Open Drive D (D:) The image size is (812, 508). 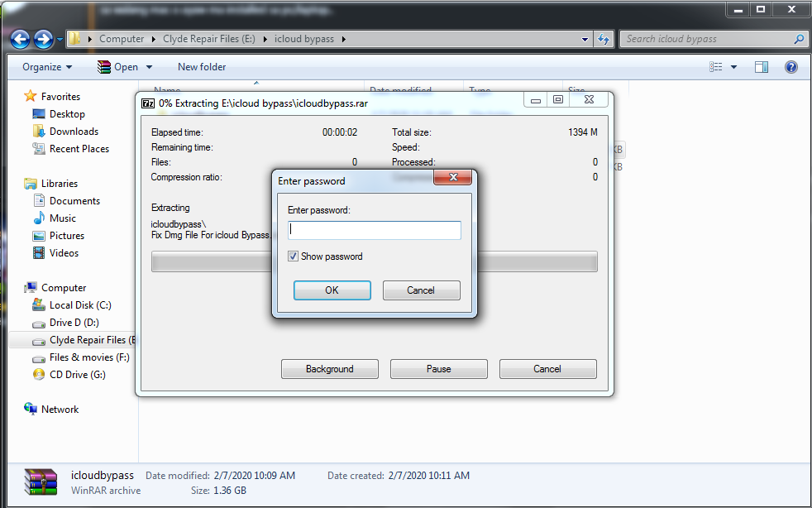pos(74,323)
